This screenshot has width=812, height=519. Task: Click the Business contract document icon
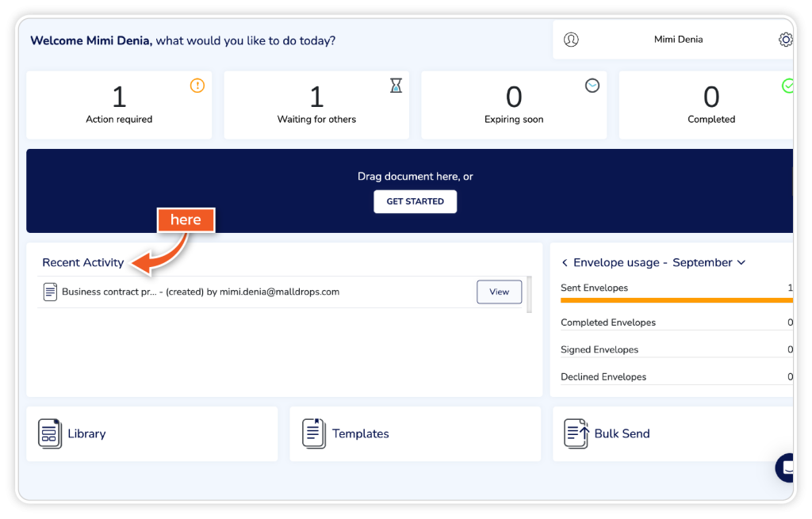click(51, 292)
